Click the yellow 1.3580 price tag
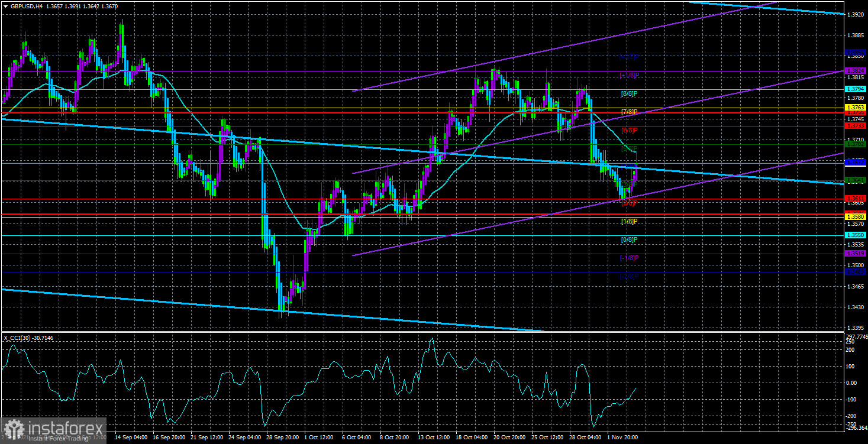The image size is (868, 444). pyautogui.click(x=856, y=217)
